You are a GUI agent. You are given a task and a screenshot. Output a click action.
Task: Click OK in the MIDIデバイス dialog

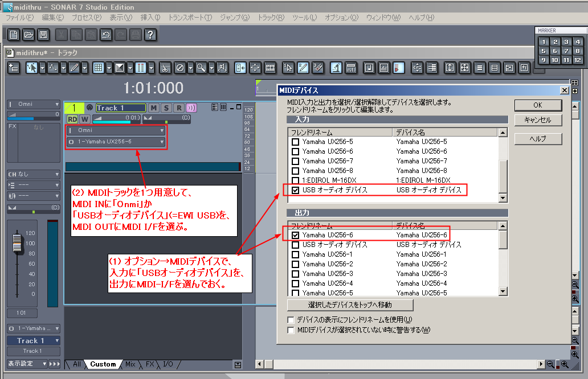point(538,105)
